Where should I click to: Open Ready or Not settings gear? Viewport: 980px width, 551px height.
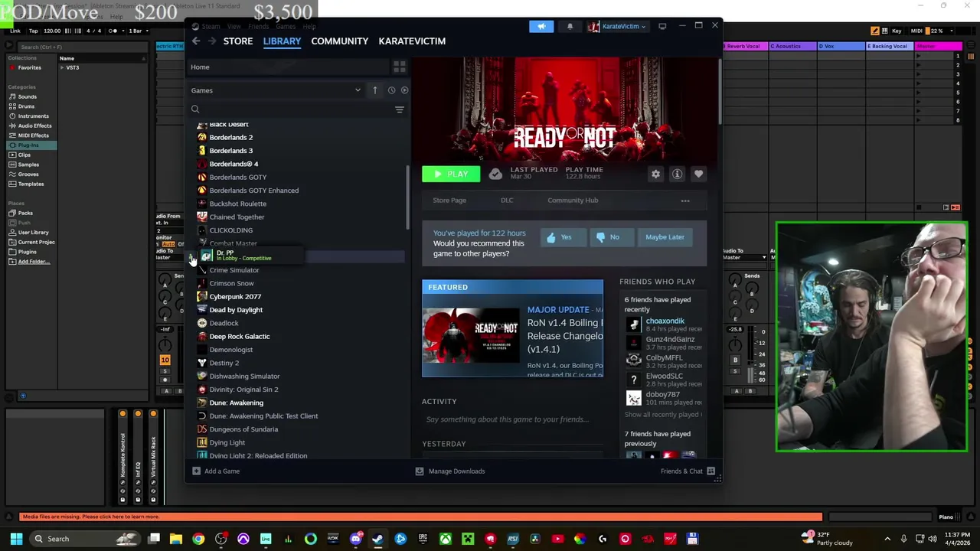point(655,174)
